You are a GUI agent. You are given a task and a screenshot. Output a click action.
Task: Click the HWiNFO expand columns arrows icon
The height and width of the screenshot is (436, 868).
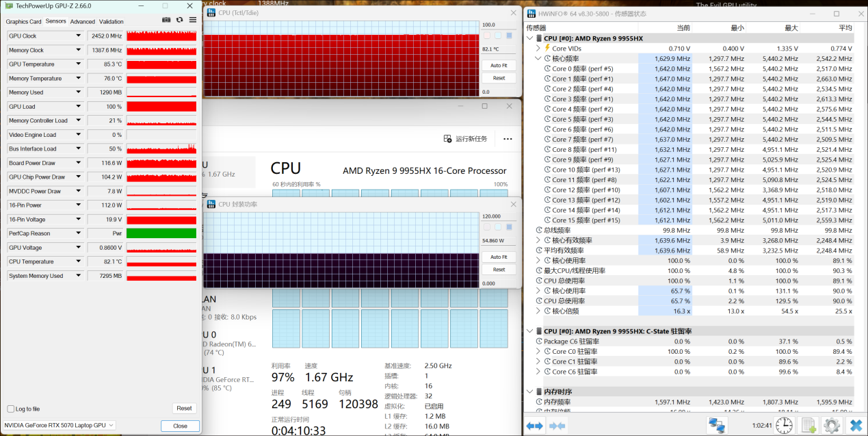[x=534, y=426]
